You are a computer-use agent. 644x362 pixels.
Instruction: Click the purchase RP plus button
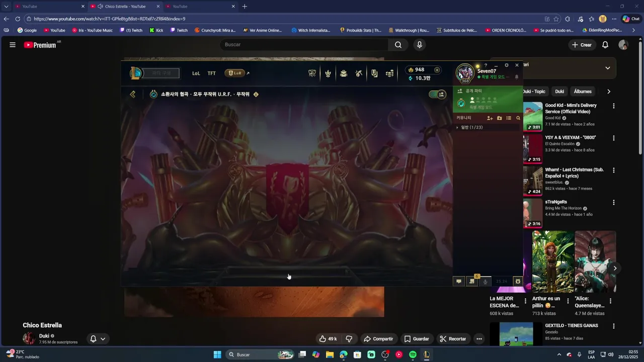click(x=437, y=70)
